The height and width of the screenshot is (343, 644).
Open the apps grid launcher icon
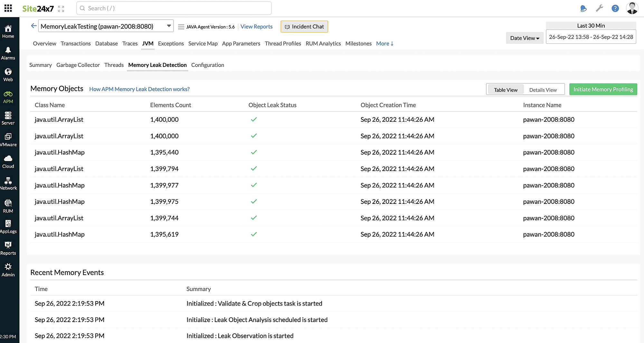(8, 8)
